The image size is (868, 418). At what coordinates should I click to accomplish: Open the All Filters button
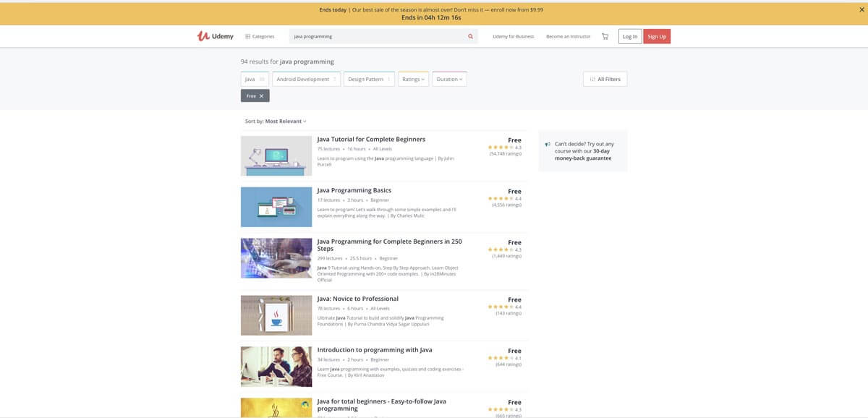605,79
